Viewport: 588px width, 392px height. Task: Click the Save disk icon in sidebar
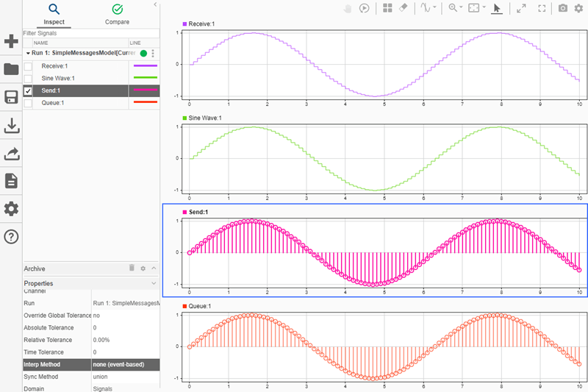tap(11, 98)
